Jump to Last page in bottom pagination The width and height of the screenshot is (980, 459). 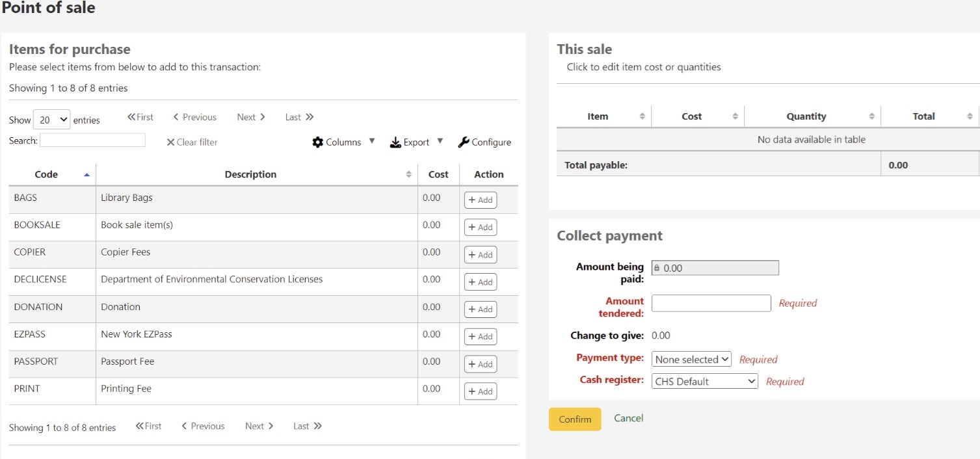click(308, 426)
